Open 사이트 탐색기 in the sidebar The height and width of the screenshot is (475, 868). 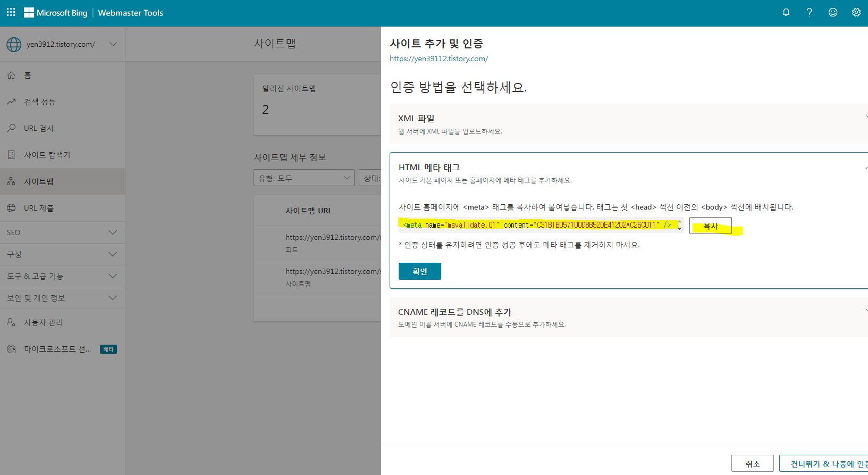tap(63, 155)
